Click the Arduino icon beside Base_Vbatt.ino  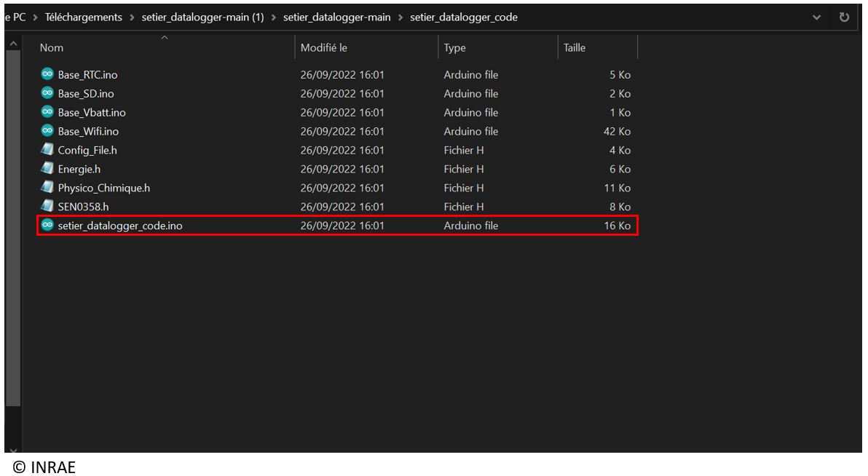coord(47,113)
